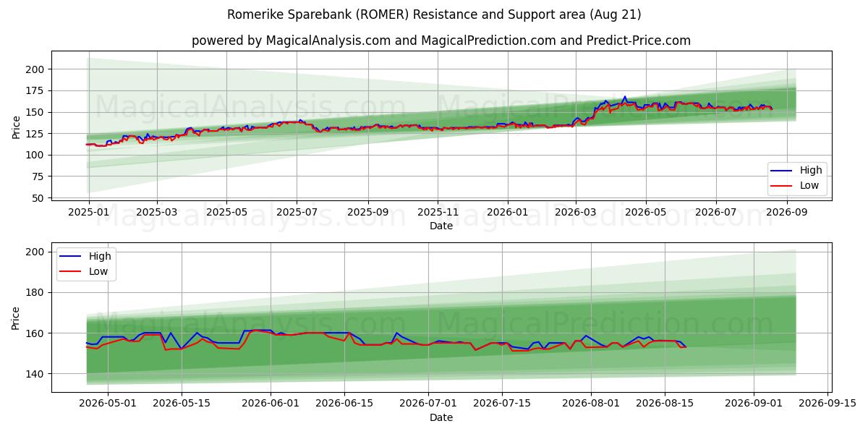Click the '2026-05-15' x-axis label
868x434 pixels.
tap(182, 404)
